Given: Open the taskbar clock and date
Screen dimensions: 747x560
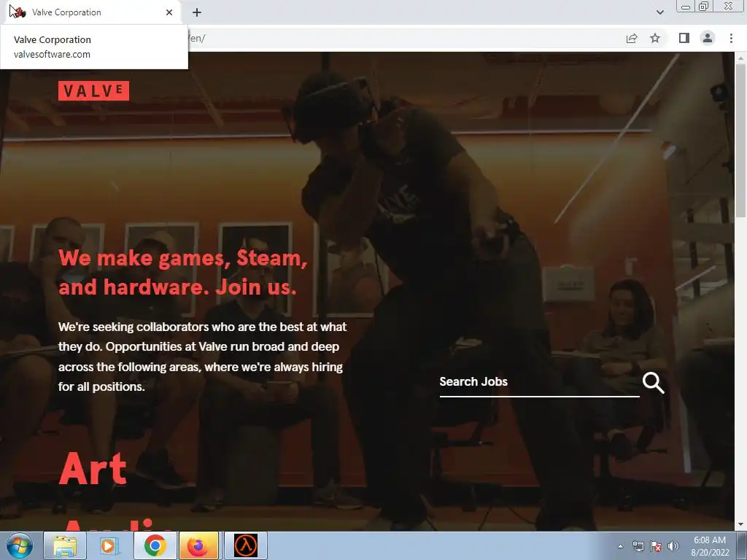Looking at the screenshot, I should click(710, 546).
